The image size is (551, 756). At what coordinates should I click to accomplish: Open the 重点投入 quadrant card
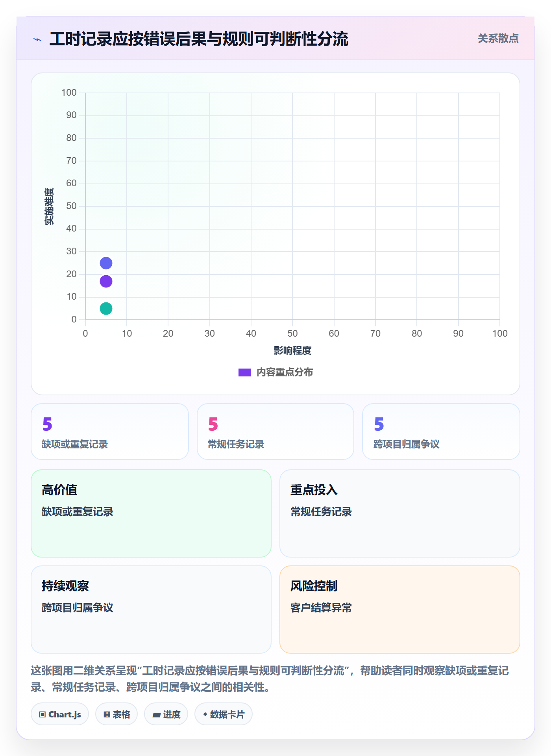(x=400, y=513)
